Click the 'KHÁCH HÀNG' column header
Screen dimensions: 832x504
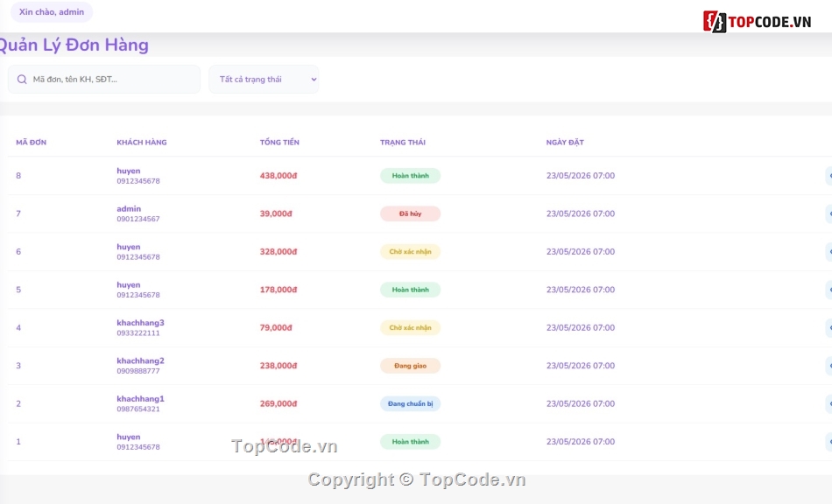point(142,142)
